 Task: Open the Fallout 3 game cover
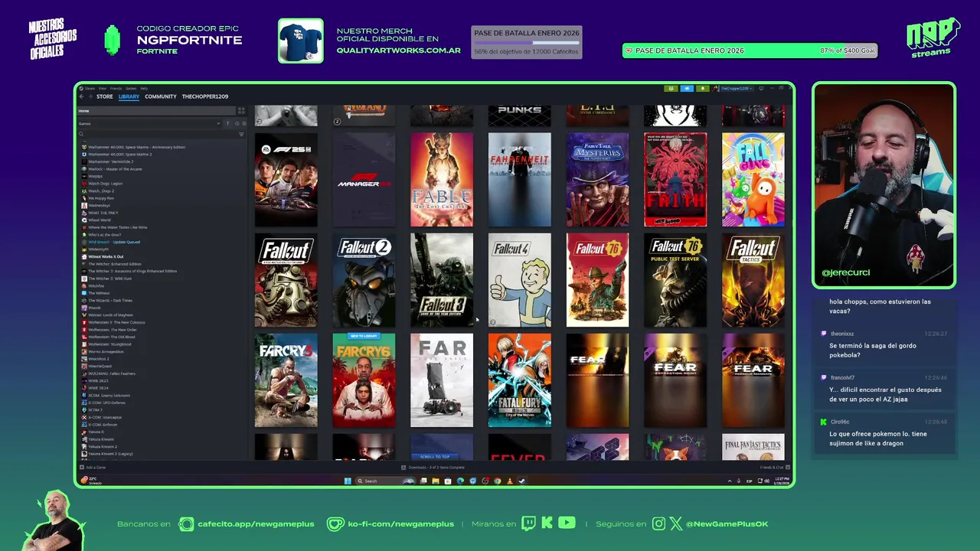tap(442, 280)
